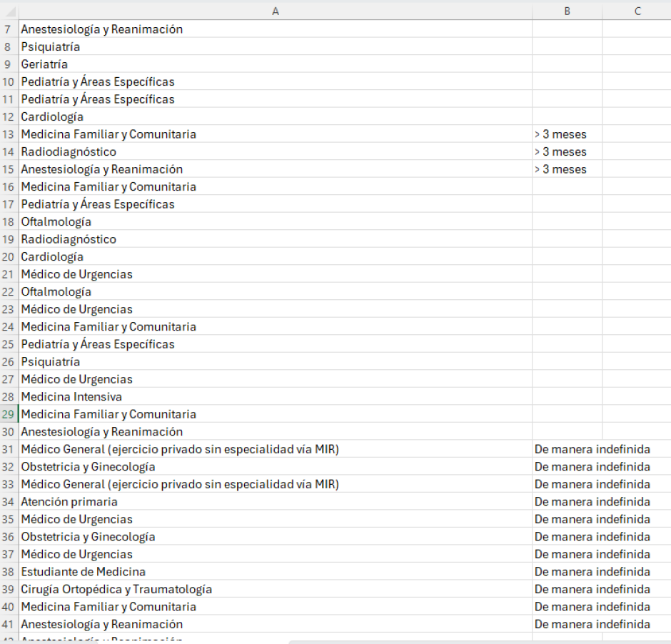The image size is (671, 644).
Task: Select Medicina Familiar y Comunitaria in row 24
Action: (275, 327)
